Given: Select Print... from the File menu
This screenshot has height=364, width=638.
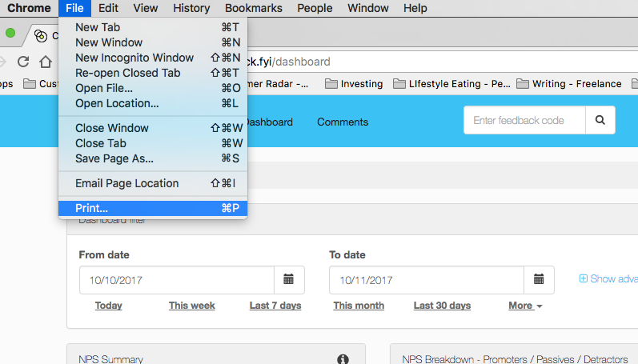Looking at the screenshot, I should tap(91, 208).
